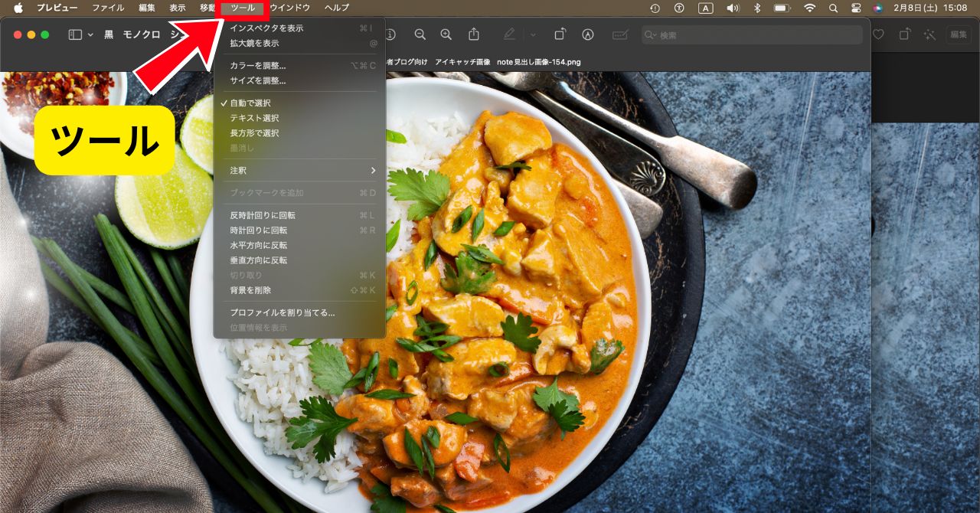Click the 検索 search field
980x513 pixels.
click(x=752, y=35)
